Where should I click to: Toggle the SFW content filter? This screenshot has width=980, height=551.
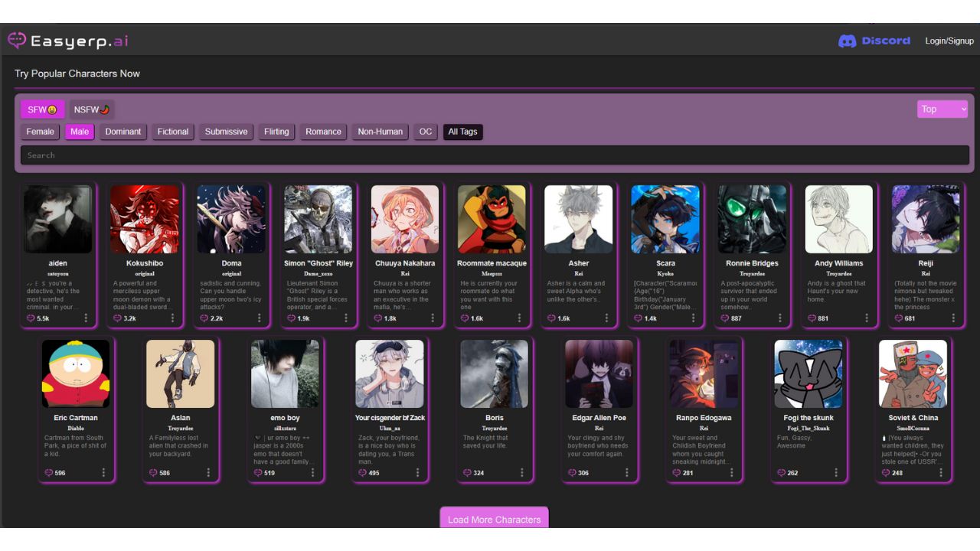tap(42, 109)
